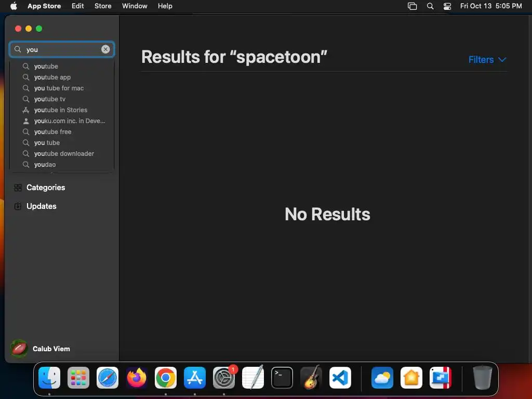The height and width of the screenshot is (399, 532).
Task: Open System Settings from the Dock
Action: click(x=224, y=378)
